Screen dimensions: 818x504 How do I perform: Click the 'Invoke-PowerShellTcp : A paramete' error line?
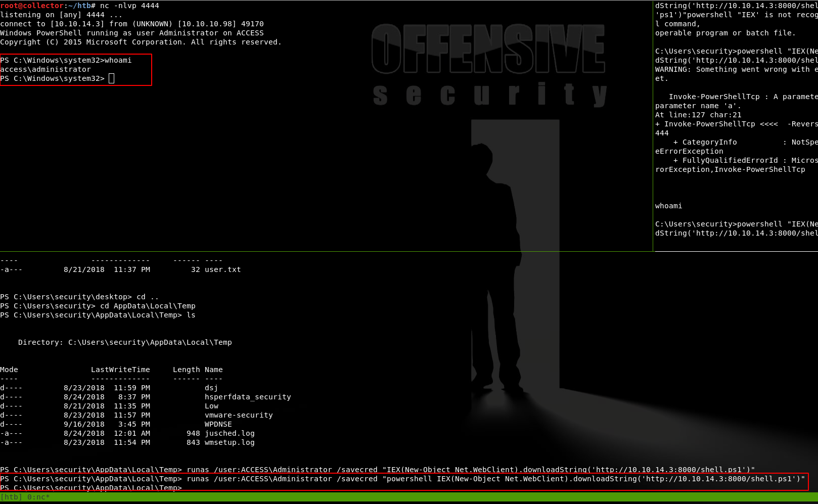pyautogui.click(x=743, y=97)
